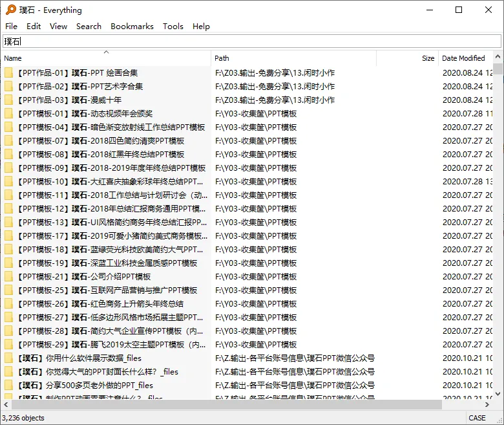Open the File menu
The height and width of the screenshot is (425, 504).
coord(11,26)
